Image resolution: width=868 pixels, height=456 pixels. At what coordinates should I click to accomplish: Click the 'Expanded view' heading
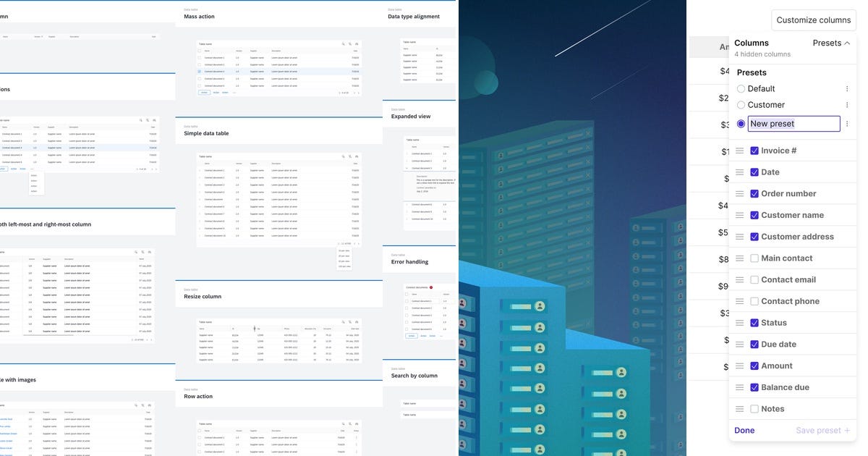(x=411, y=116)
